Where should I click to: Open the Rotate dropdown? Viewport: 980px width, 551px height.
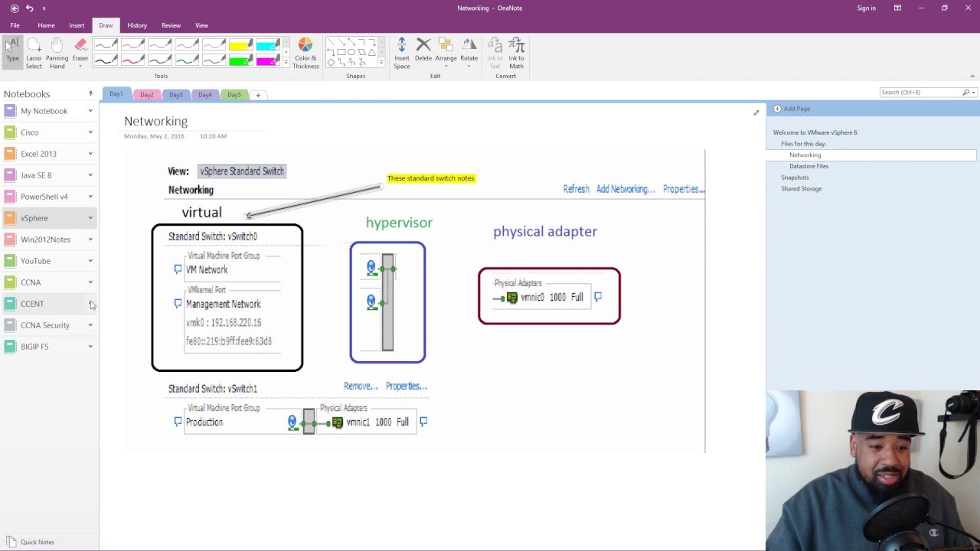469,53
